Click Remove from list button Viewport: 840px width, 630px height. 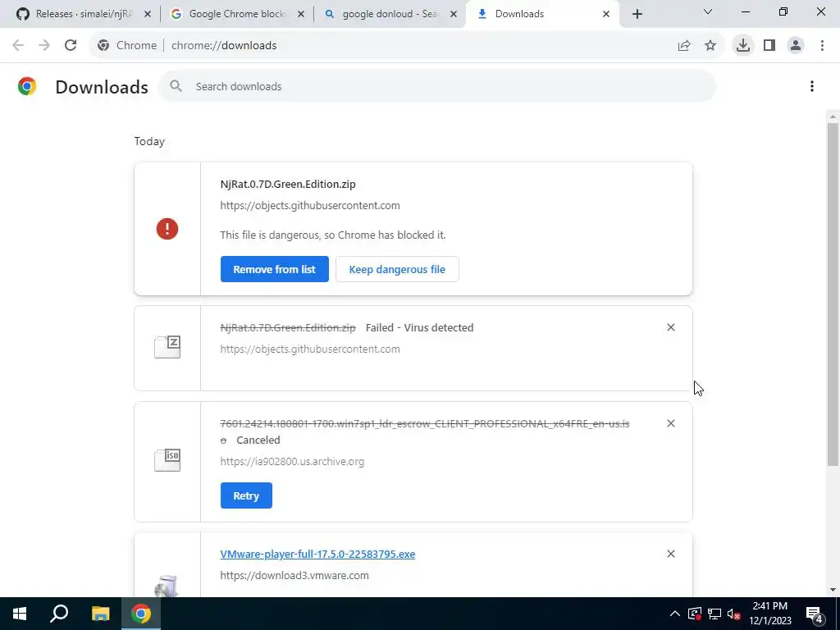[x=274, y=269]
